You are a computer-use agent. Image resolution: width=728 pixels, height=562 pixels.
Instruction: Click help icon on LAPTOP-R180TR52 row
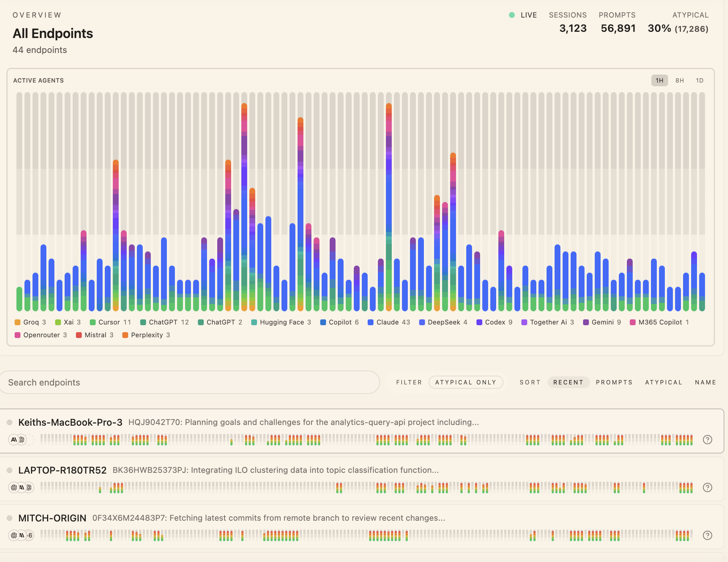(707, 487)
